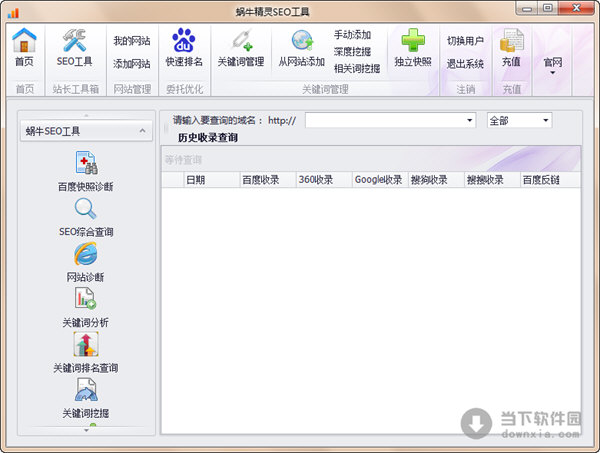Maximize the application window
This screenshot has width=600, height=453.
pyautogui.click(x=548, y=8)
